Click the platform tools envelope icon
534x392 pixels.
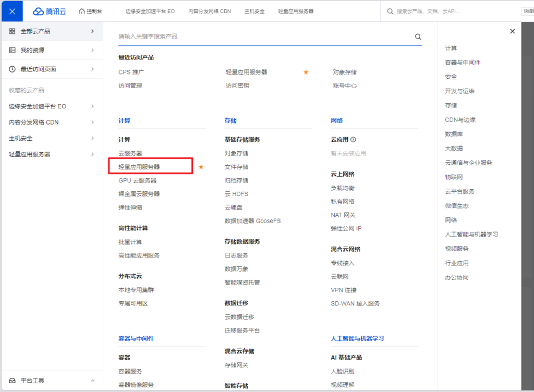pyautogui.click(x=13, y=381)
